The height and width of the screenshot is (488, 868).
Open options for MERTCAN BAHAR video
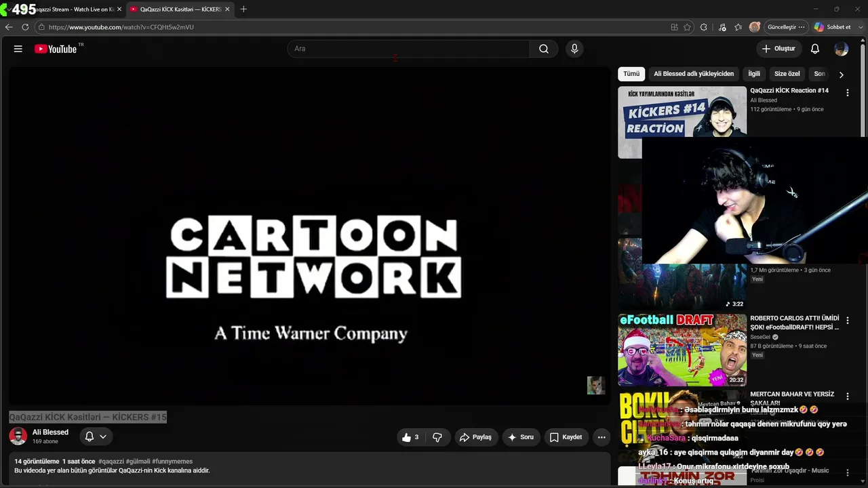[x=847, y=396]
